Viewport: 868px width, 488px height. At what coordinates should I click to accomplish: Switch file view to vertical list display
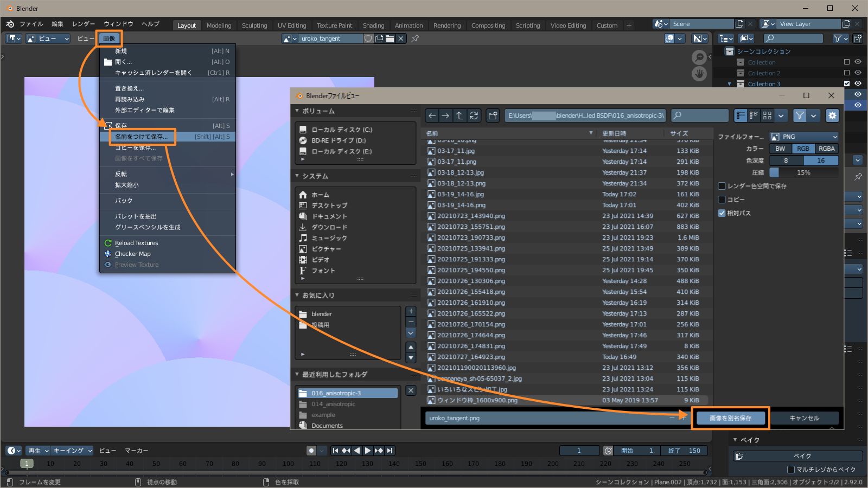741,115
